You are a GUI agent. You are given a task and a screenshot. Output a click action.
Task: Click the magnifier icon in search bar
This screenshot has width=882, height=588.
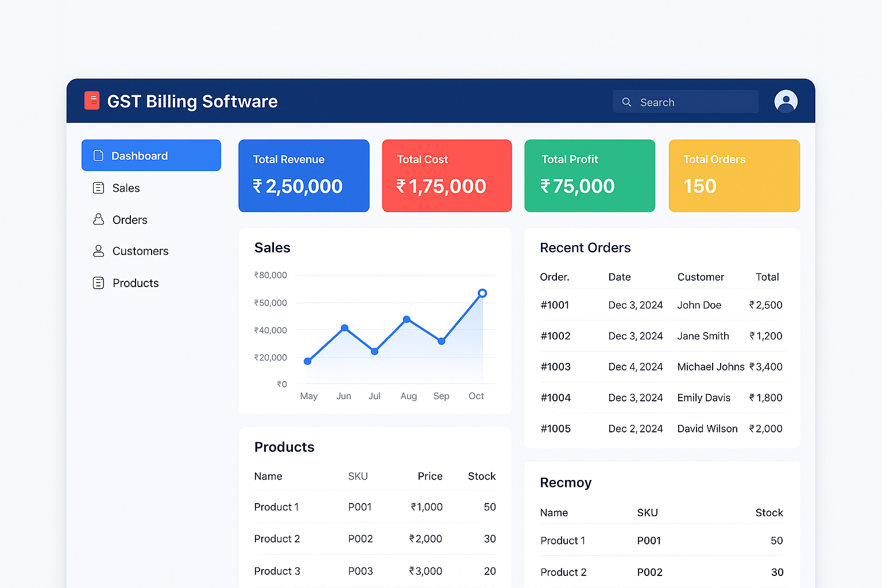pyautogui.click(x=626, y=101)
